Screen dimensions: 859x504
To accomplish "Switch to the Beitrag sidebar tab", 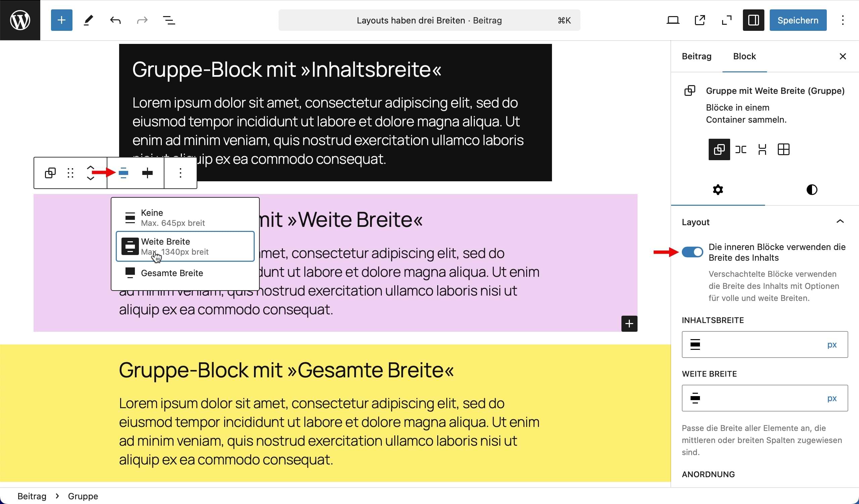I will click(696, 56).
